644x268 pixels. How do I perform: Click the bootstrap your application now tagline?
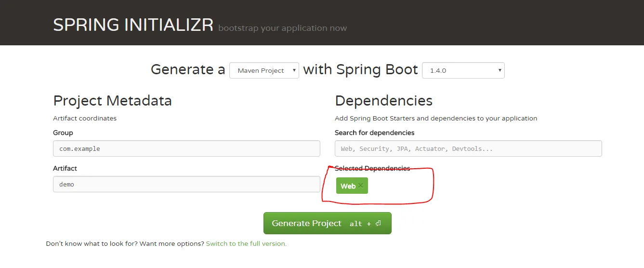[282, 28]
